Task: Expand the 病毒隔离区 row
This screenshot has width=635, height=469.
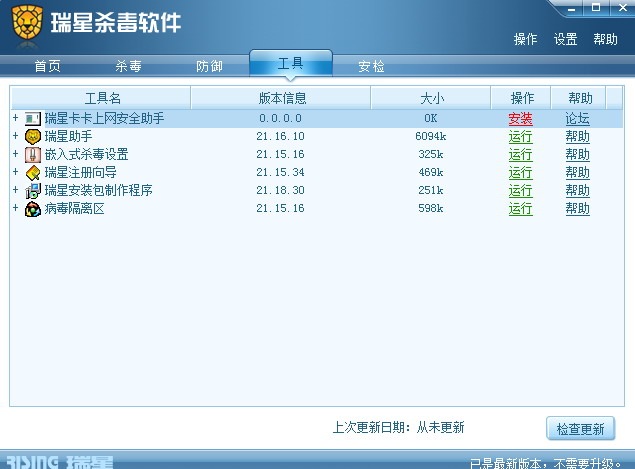Action: click(15, 208)
